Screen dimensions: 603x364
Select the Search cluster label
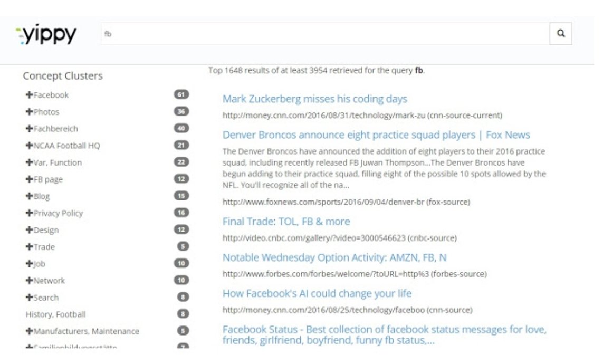click(x=46, y=298)
